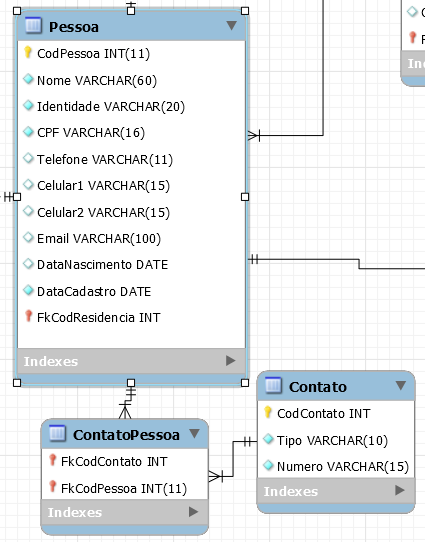Select the Email VARCHAR(100) column

(x=132, y=238)
